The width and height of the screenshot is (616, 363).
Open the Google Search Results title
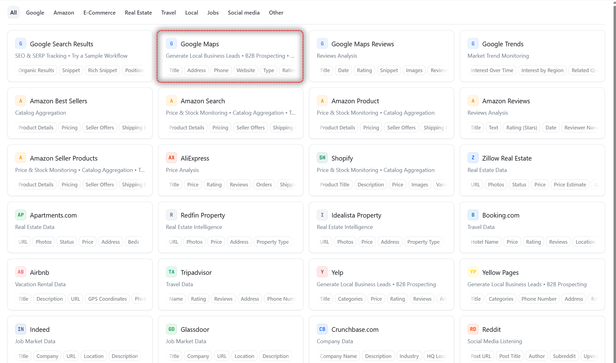click(x=62, y=44)
